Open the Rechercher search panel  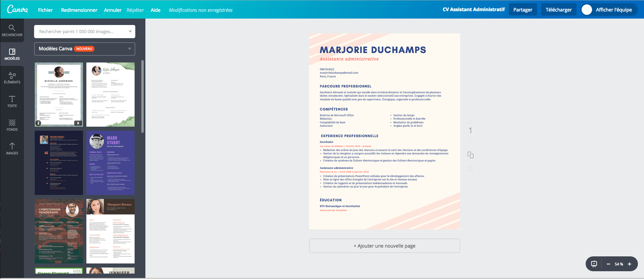(12, 30)
